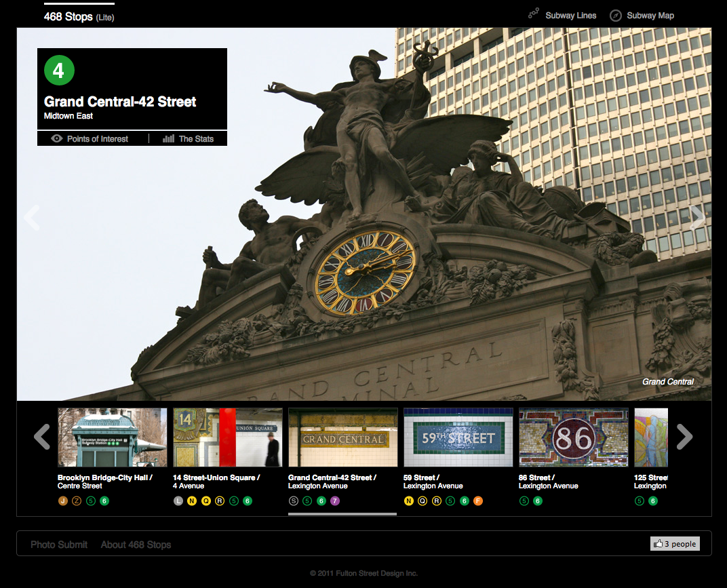Click the 6 line badge under 86 Street

[x=538, y=501]
